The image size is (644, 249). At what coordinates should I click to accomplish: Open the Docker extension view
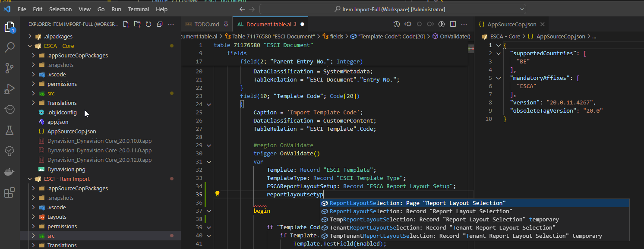click(x=9, y=172)
